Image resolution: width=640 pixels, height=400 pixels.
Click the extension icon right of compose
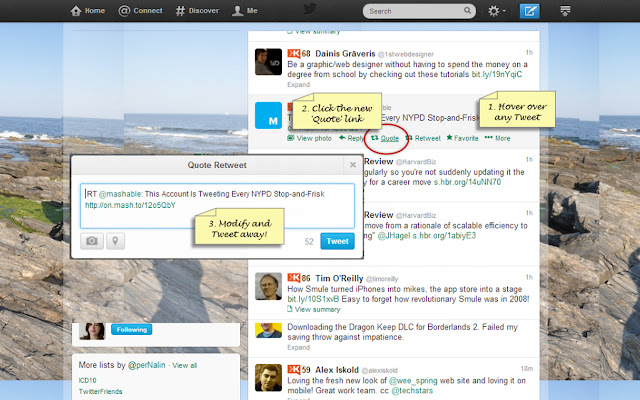(x=565, y=11)
